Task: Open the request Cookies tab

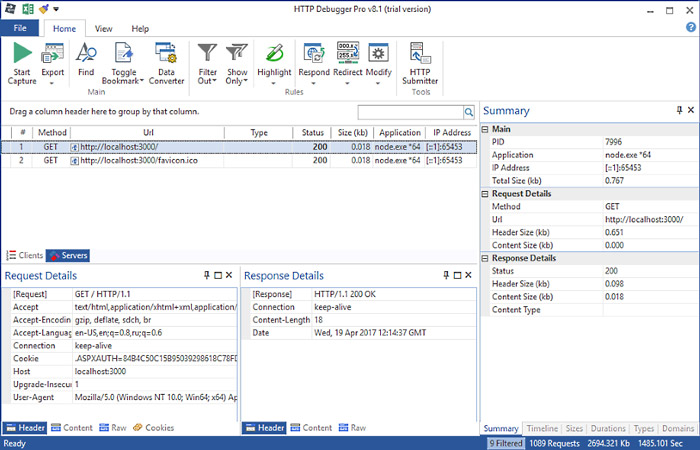Action: pos(154,428)
